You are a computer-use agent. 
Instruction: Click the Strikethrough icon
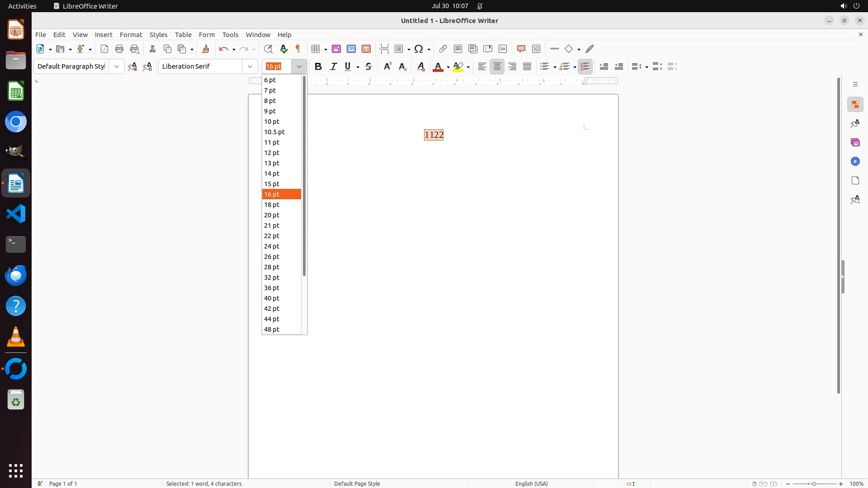point(368,66)
